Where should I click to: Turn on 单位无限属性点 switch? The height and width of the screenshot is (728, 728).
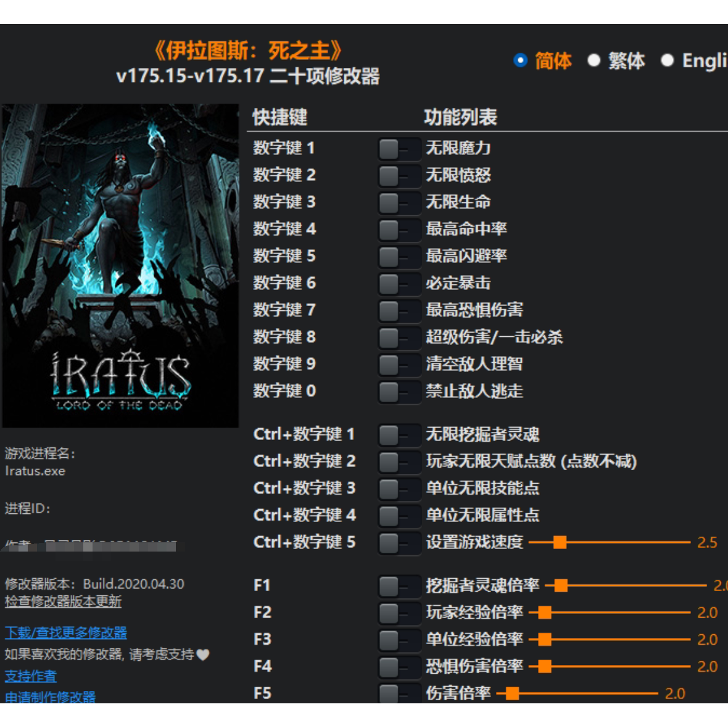pyautogui.click(x=399, y=516)
